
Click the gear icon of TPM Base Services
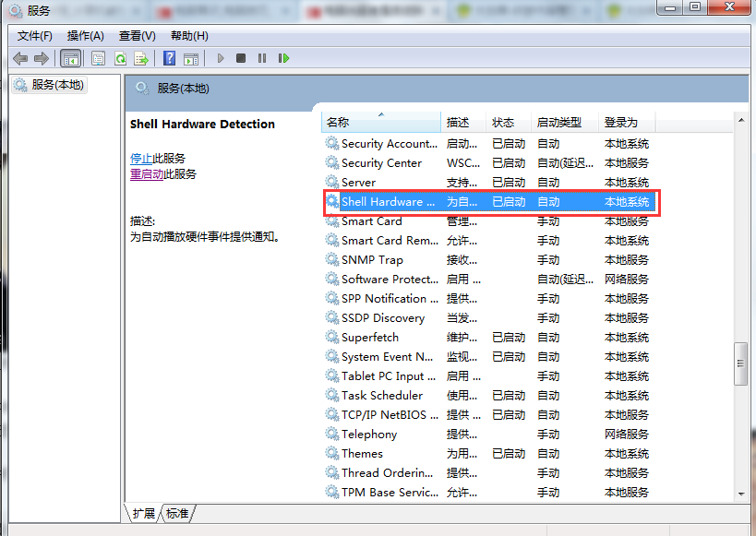[x=331, y=492]
